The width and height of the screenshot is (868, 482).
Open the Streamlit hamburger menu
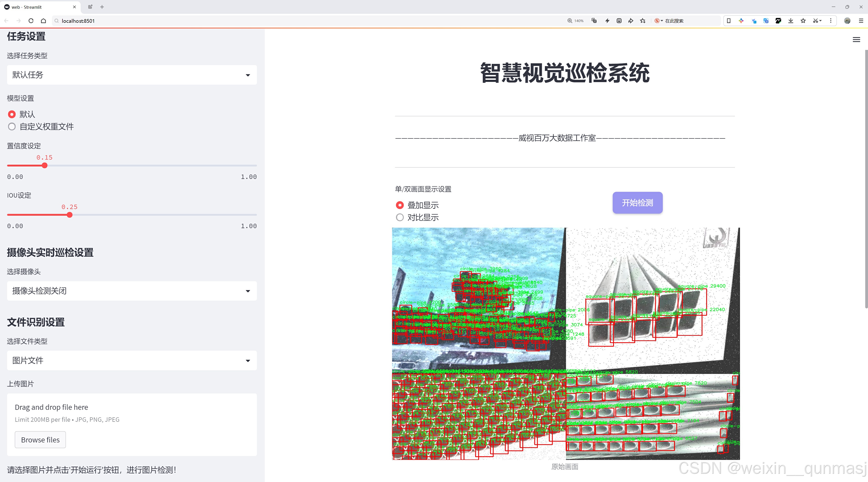(x=856, y=40)
